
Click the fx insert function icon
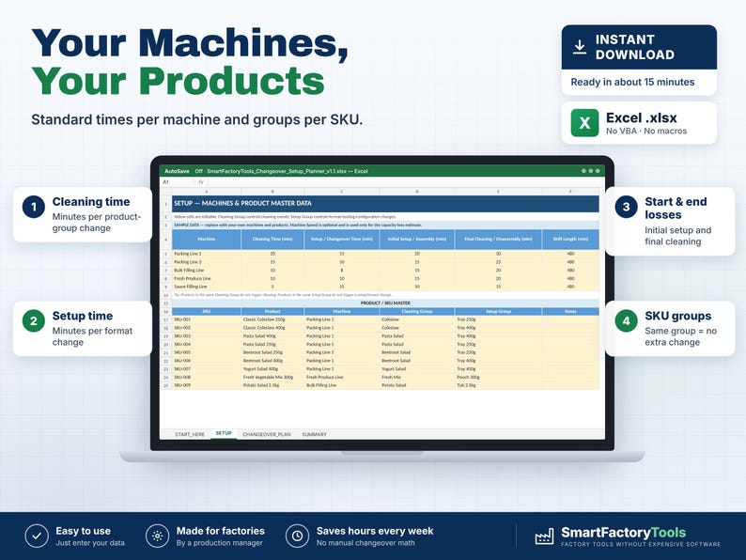point(201,182)
